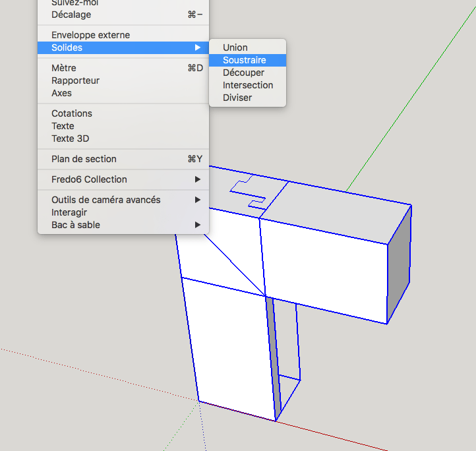Screen dimensions: 476x451
Task: Open Outils de caméra avancés submenu
Action: [123, 200]
